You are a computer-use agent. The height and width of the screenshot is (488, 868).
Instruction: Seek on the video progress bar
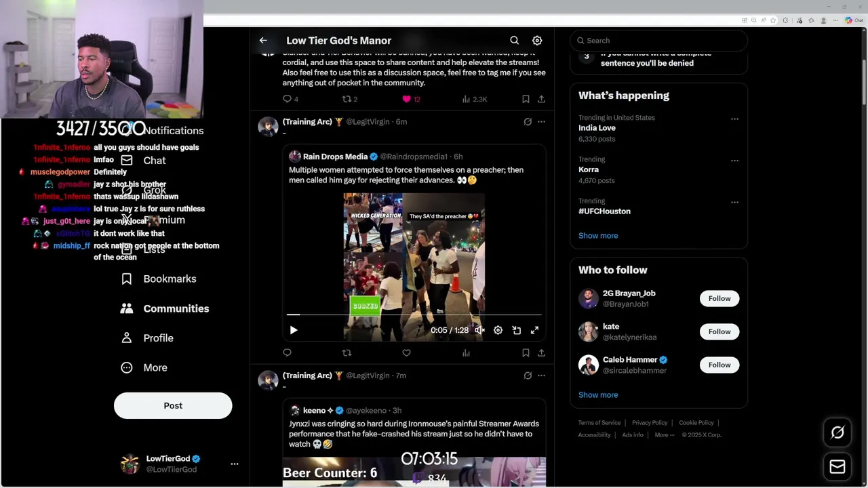tap(414, 314)
